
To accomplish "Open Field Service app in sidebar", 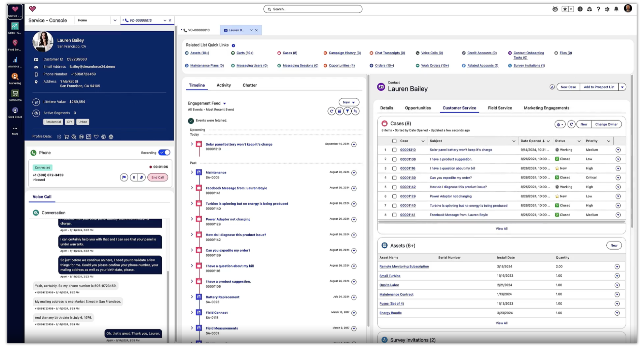I will point(15,44).
